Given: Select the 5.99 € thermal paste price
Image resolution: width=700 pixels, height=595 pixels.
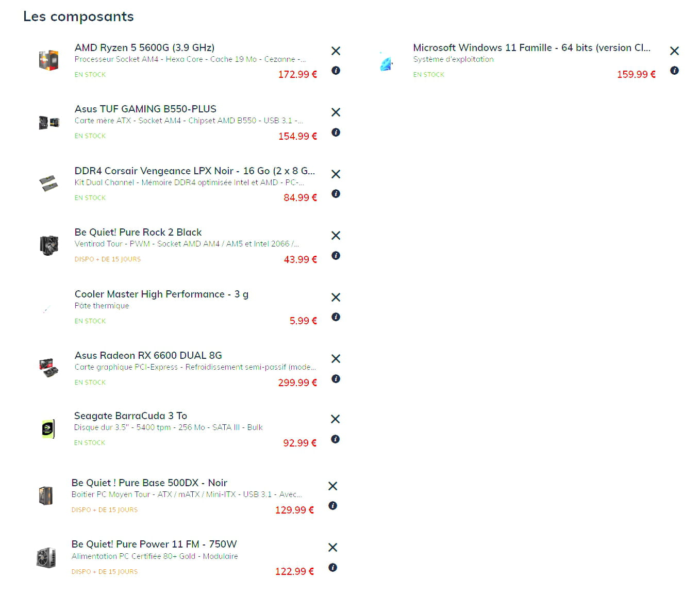Looking at the screenshot, I should click(303, 321).
